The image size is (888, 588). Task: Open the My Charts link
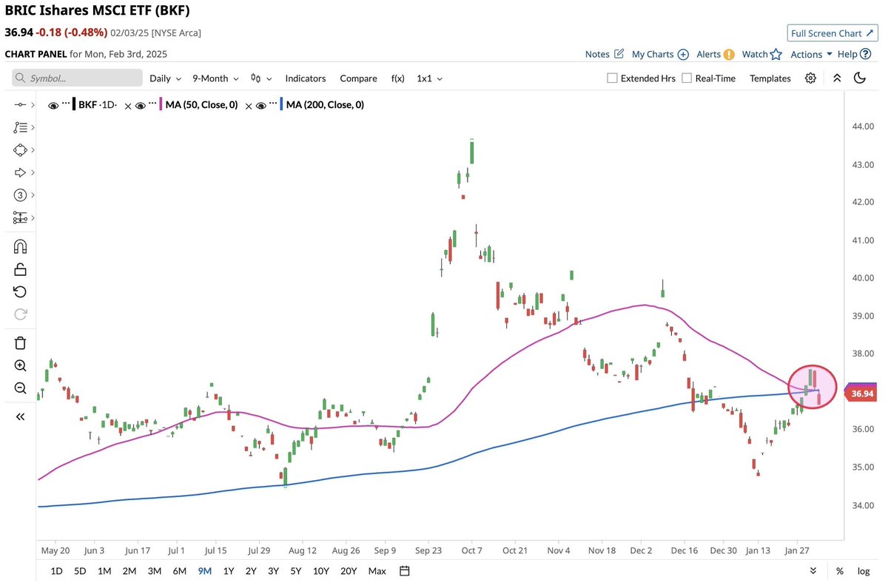tap(653, 54)
